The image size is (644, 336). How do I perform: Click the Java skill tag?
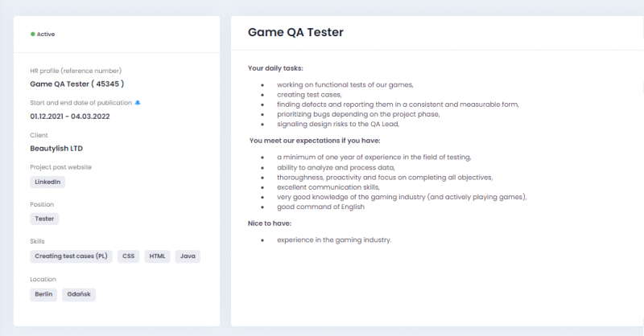188,256
